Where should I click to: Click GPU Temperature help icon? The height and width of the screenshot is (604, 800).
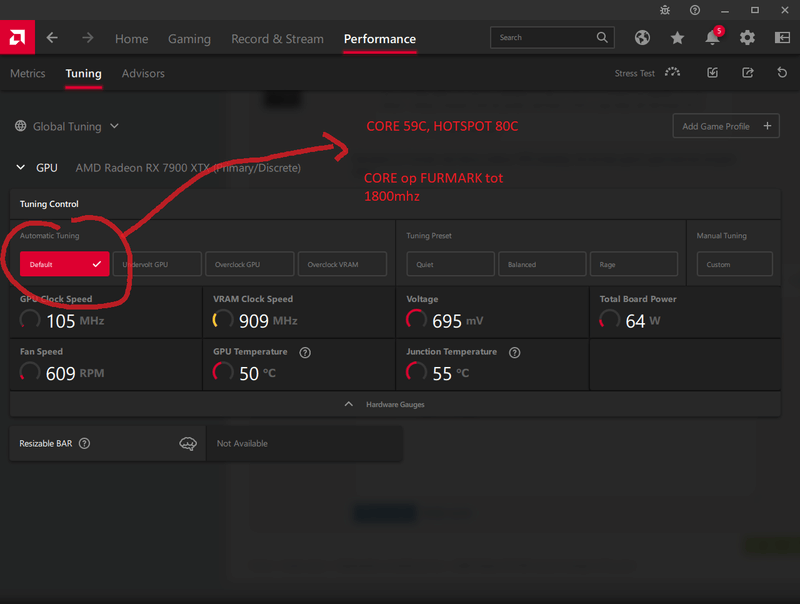pos(305,353)
